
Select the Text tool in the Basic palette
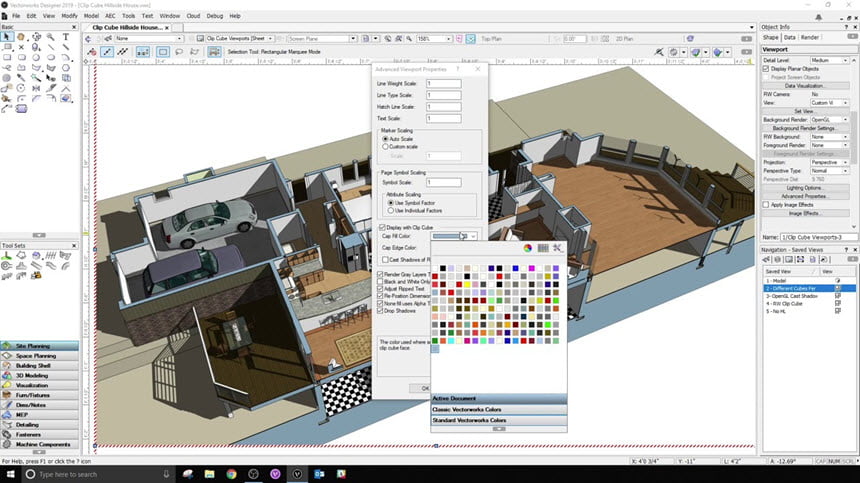point(66,37)
